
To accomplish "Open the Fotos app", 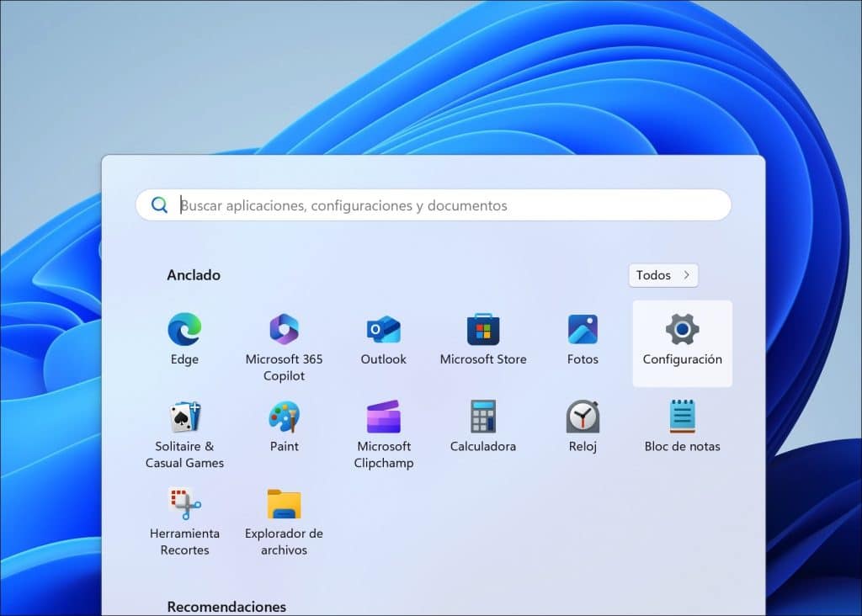I will (x=583, y=340).
